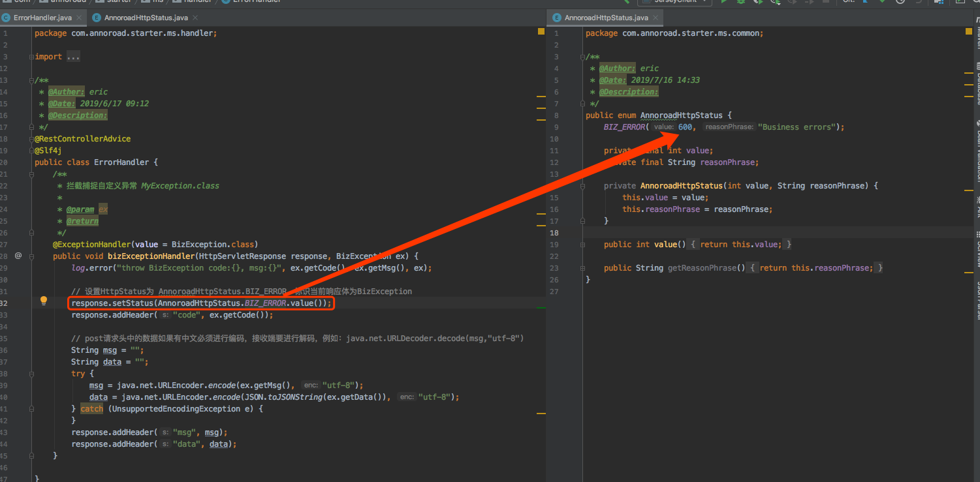Click the URLEncoder.encode(ex.getMsg()) line

coord(227,385)
